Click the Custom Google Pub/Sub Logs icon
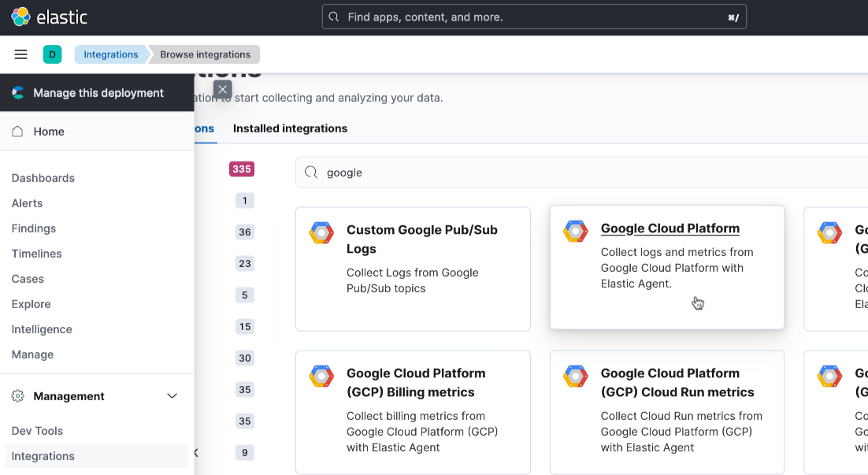The width and height of the screenshot is (868, 475). coord(321,232)
